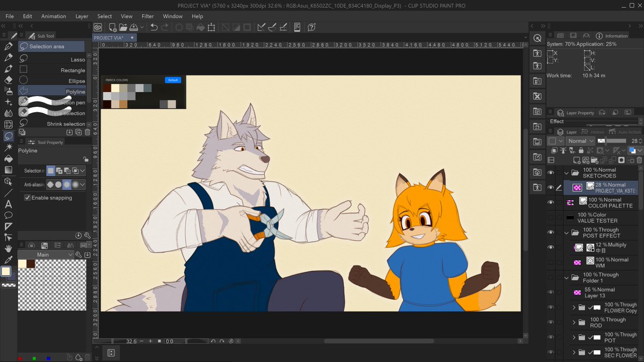Adjust the layer opacity slider
The height and width of the screenshot is (362, 644).
[612, 141]
